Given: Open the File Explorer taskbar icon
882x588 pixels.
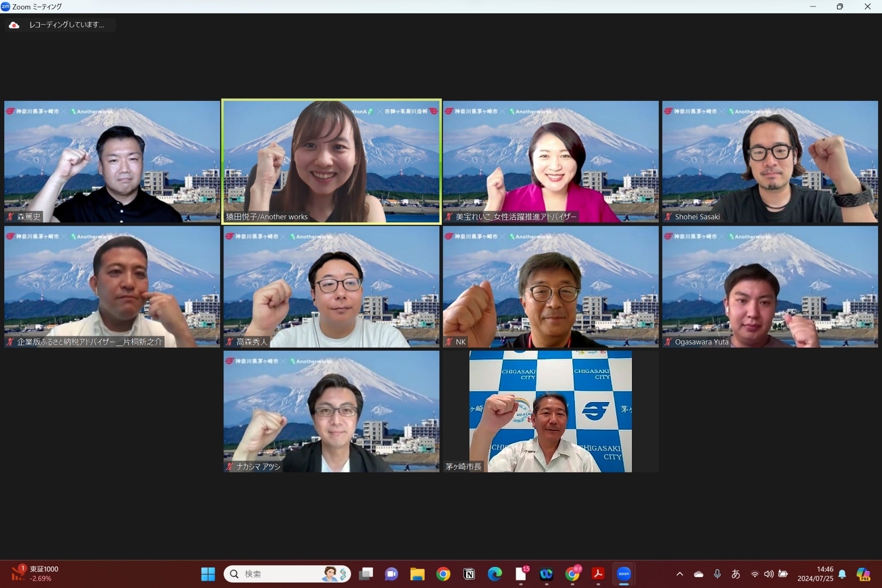Looking at the screenshot, I should coord(417,574).
